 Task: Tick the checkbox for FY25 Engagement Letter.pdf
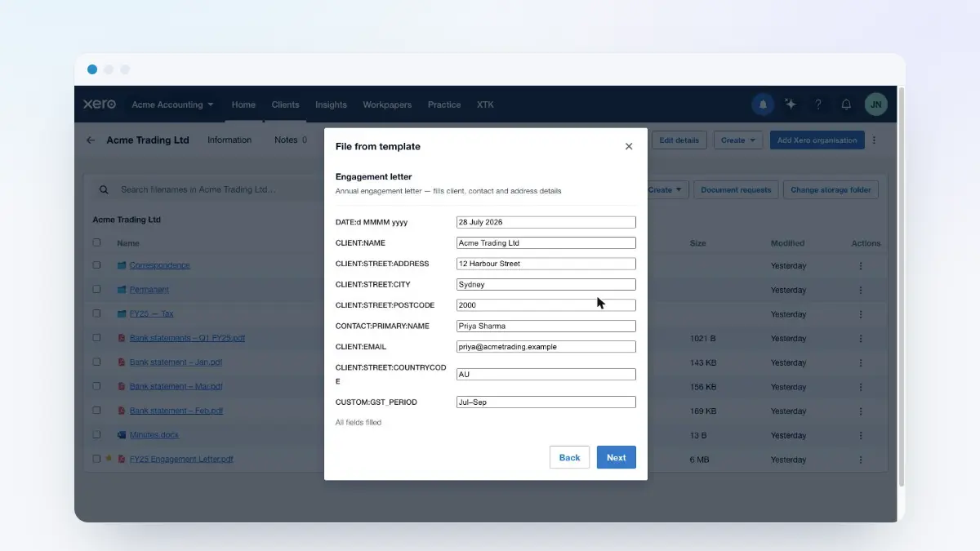pyautogui.click(x=97, y=459)
